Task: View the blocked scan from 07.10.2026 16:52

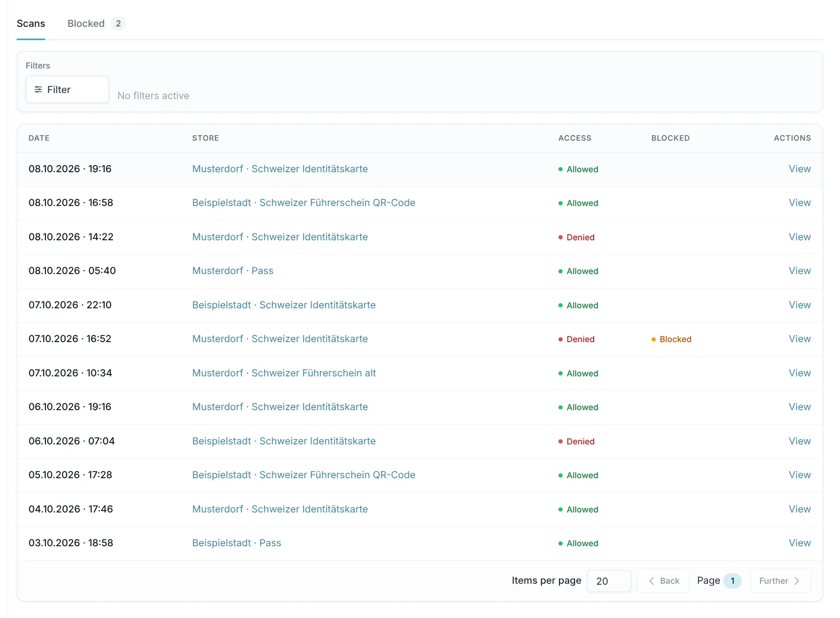Action: [800, 339]
